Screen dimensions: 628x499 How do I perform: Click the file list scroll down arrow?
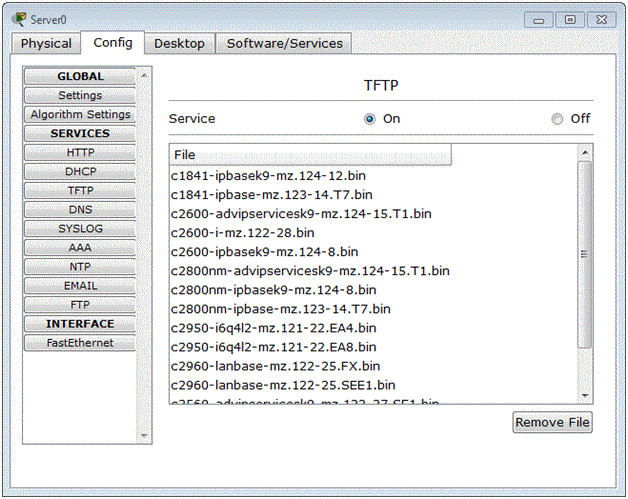(585, 396)
